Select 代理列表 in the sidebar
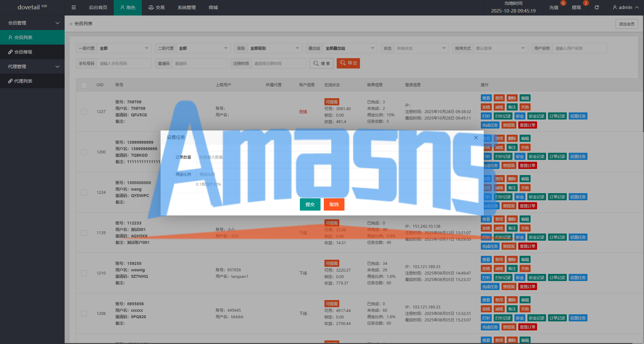This screenshot has height=344, width=644. [x=32, y=81]
